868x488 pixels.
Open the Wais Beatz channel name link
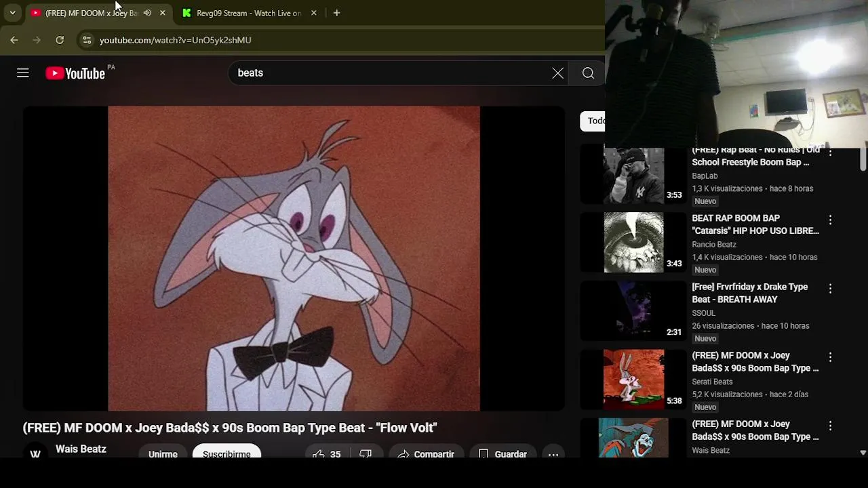point(81,449)
